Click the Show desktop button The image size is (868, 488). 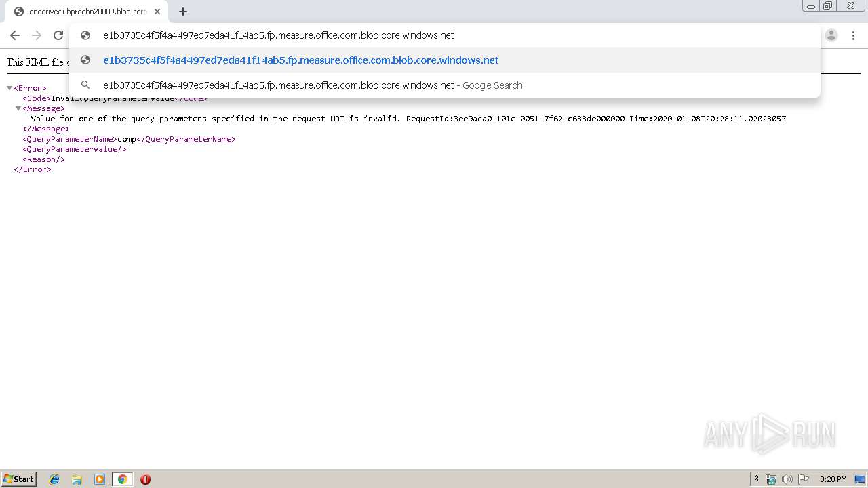(860, 479)
